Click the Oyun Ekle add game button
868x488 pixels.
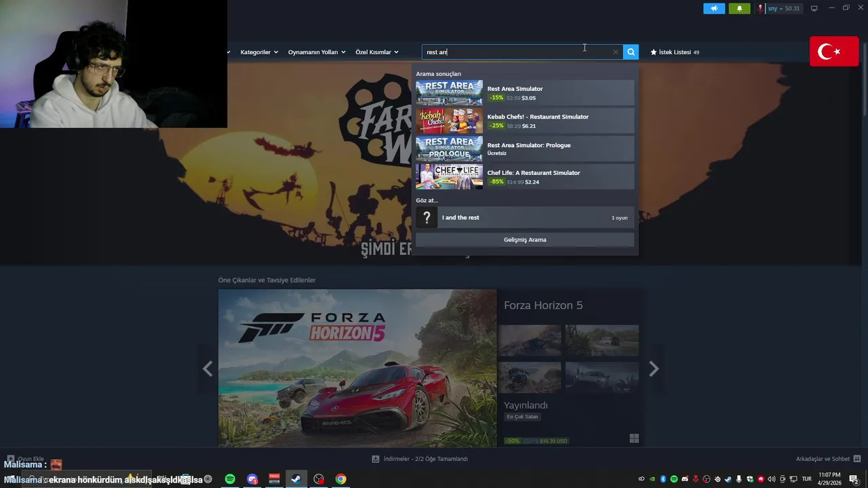25,459
